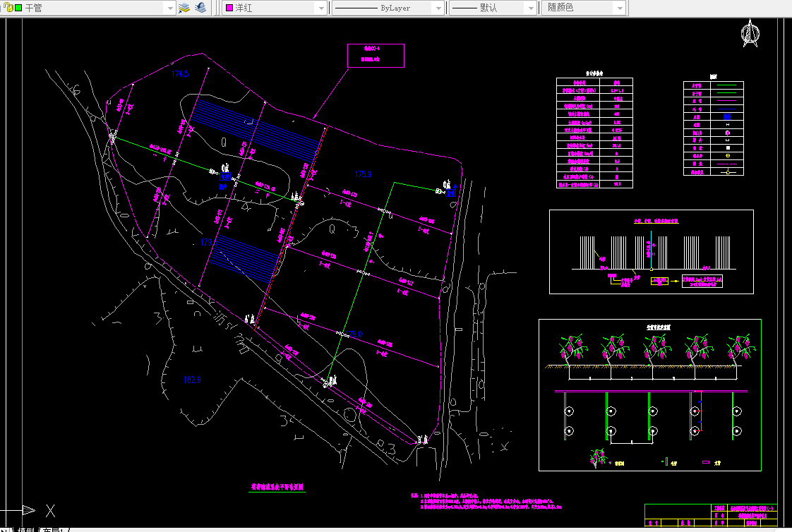Click the Layer Previous icon
This screenshot has width=792, height=532.
tap(200, 8)
